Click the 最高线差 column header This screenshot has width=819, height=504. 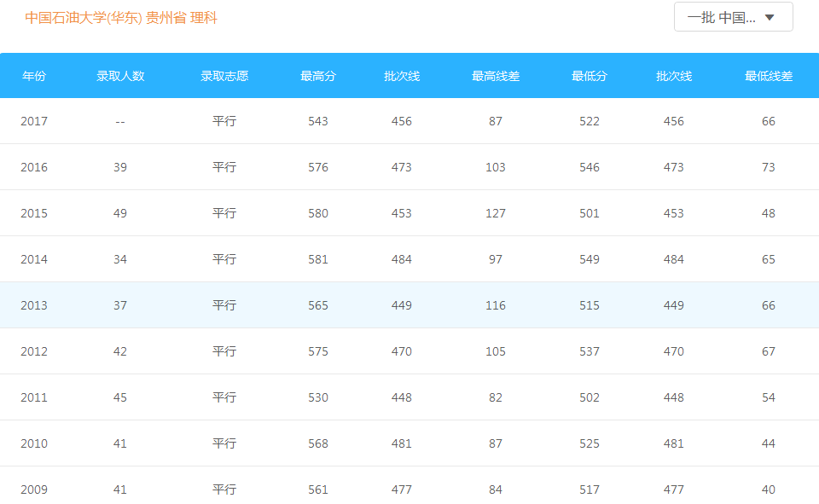point(496,76)
